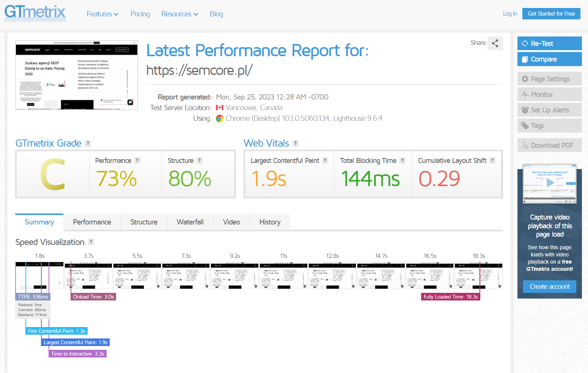Click help icon beside Performance score
The width and height of the screenshot is (588, 373).
click(137, 160)
